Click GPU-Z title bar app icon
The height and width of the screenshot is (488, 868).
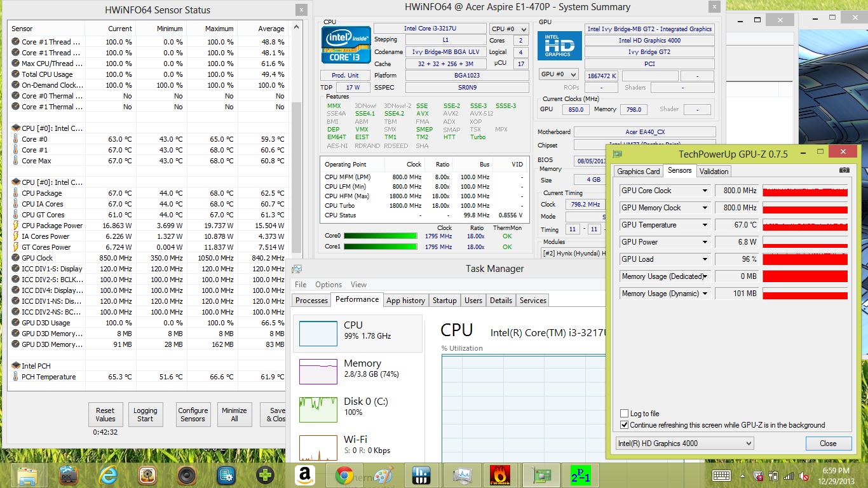[x=619, y=154]
